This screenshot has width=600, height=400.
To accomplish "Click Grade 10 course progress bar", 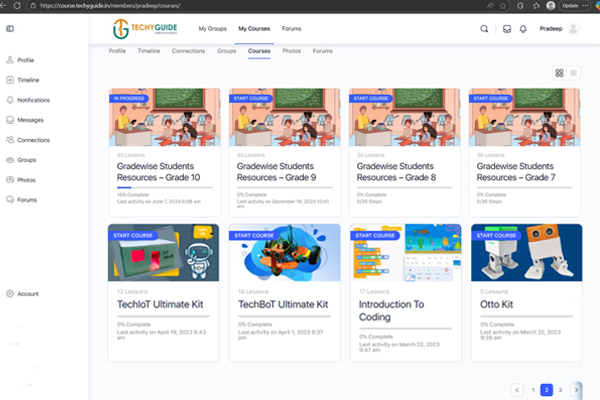I will (165, 188).
